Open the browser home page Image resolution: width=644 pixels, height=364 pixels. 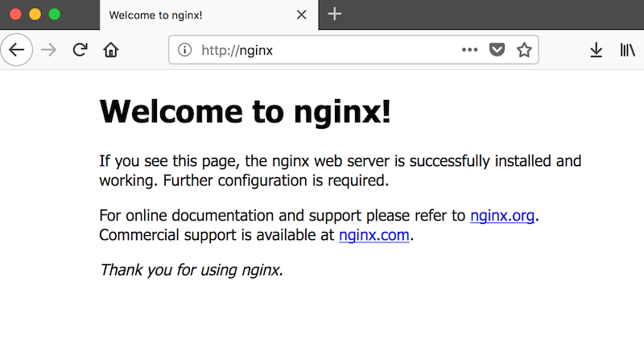pos(110,50)
